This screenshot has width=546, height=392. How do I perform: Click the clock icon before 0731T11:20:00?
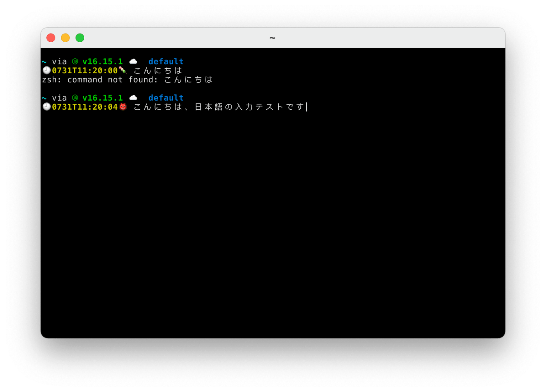coord(47,70)
